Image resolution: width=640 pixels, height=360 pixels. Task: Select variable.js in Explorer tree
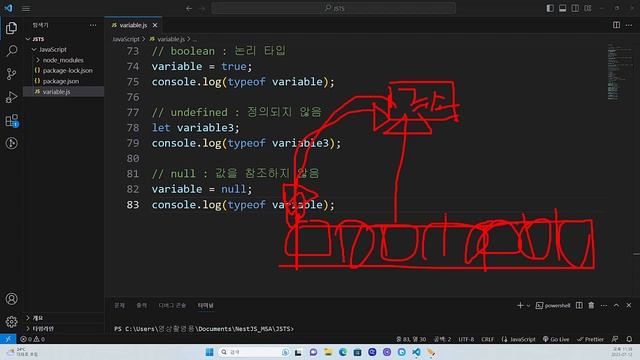[63, 92]
